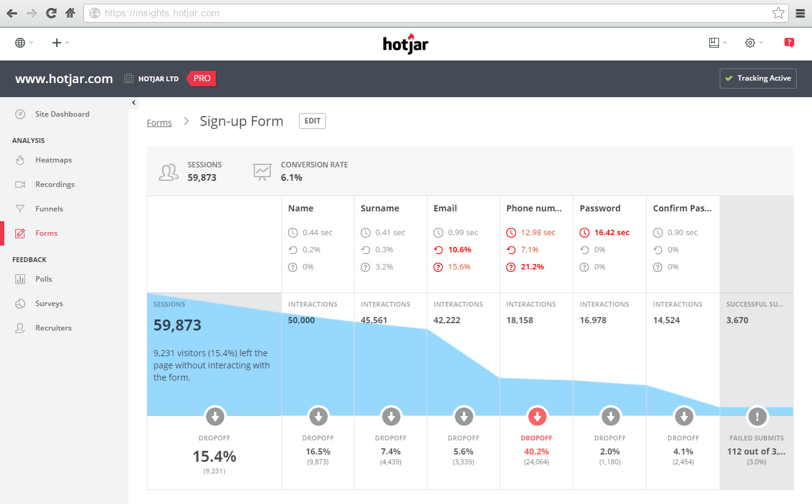Select the Recordings camera icon
Screen dimensions: 812x504
pos(21,184)
